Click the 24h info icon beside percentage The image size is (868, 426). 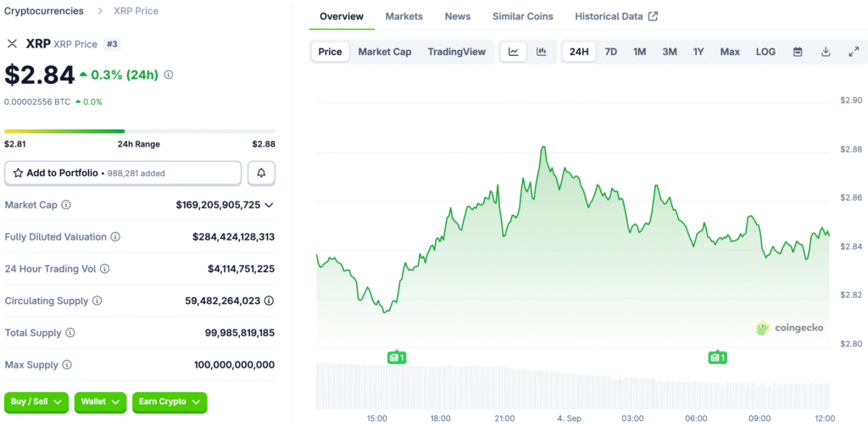click(169, 75)
